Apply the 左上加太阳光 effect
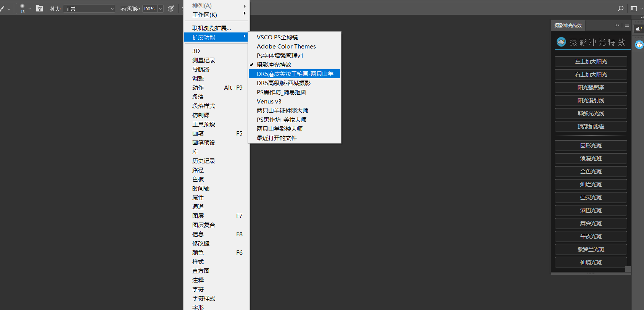The width and height of the screenshot is (644, 310). [591, 62]
